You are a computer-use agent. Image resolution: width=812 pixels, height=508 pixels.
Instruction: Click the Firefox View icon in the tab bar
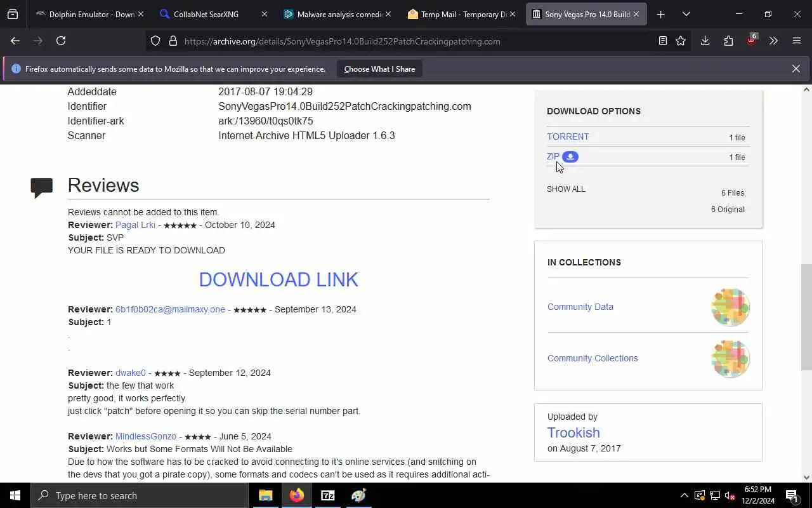13,14
